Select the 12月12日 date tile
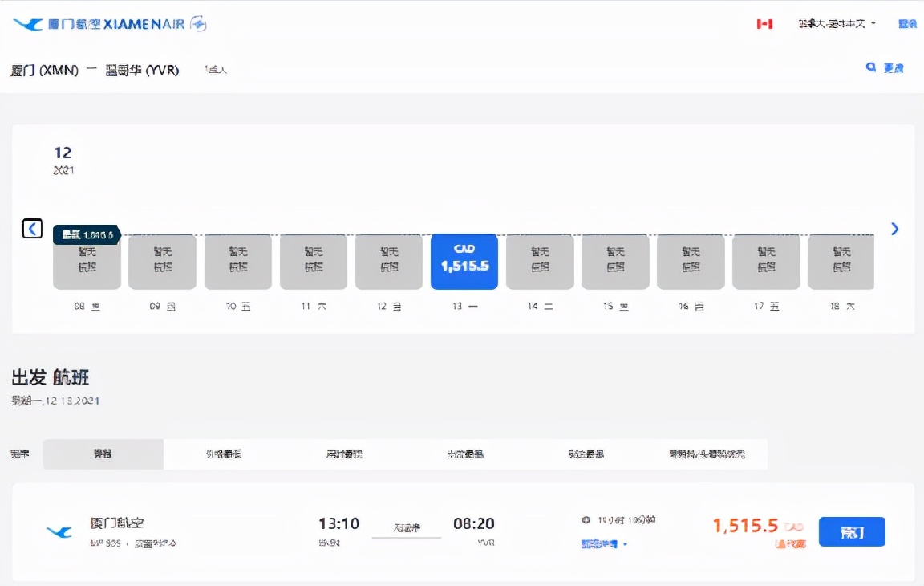The width and height of the screenshot is (924, 586). point(388,261)
